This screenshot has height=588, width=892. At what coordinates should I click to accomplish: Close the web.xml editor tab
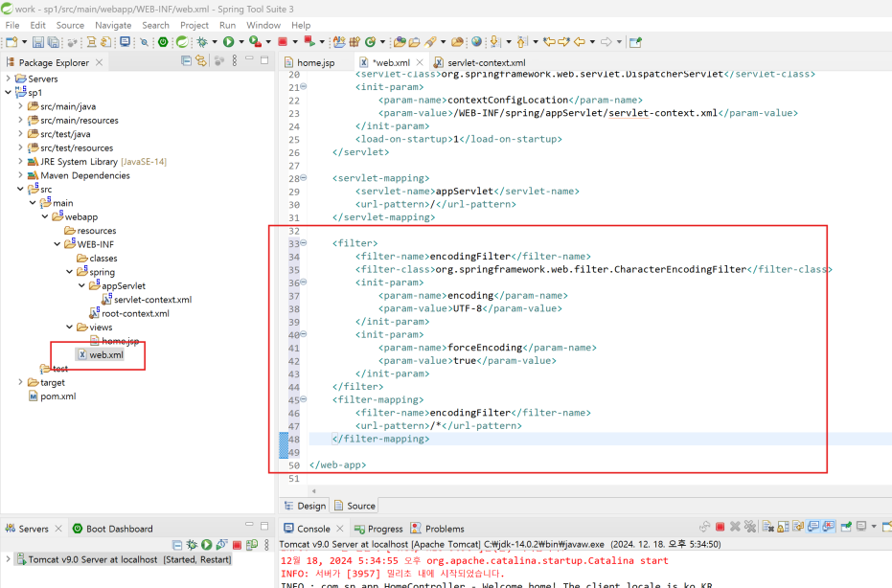(420, 62)
